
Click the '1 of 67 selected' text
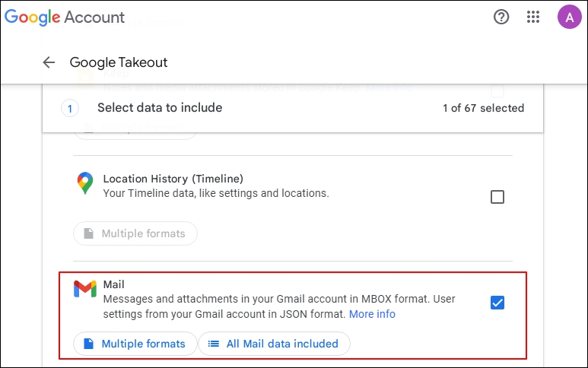(483, 108)
